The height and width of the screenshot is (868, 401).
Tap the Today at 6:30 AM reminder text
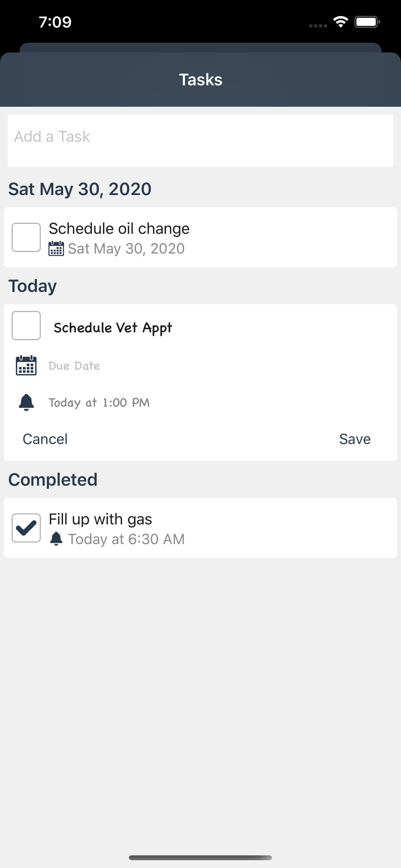click(126, 539)
